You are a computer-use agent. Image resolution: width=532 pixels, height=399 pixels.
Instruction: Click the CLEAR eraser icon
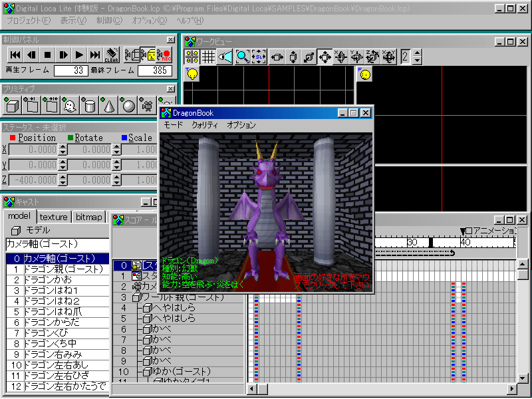click(111, 55)
